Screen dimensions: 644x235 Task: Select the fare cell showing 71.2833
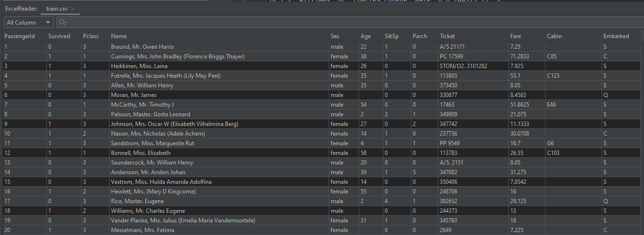[x=519, y=56]
